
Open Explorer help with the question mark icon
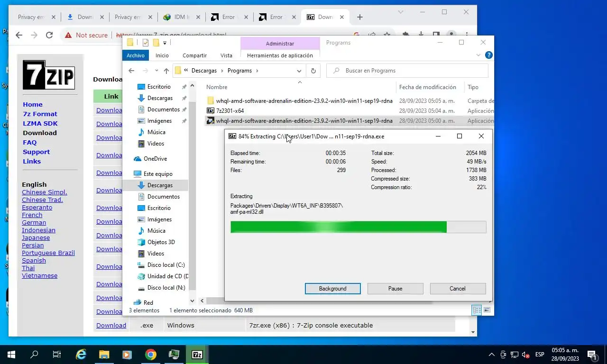488,55
